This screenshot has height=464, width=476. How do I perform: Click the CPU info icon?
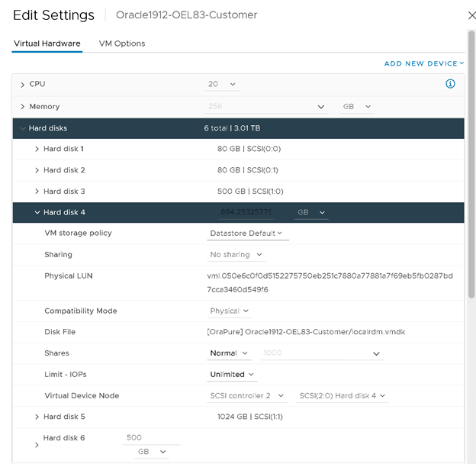(450, 84)
